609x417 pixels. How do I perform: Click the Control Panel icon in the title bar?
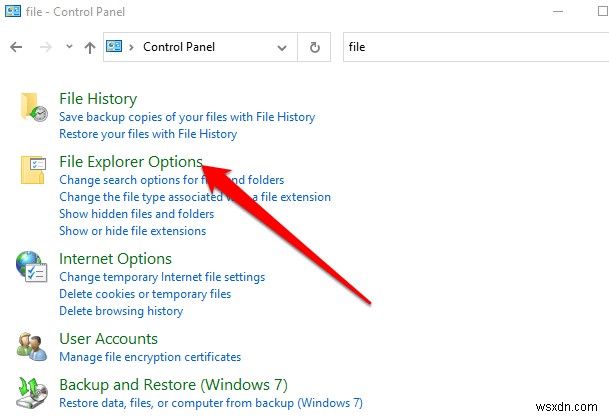[13, 11]
